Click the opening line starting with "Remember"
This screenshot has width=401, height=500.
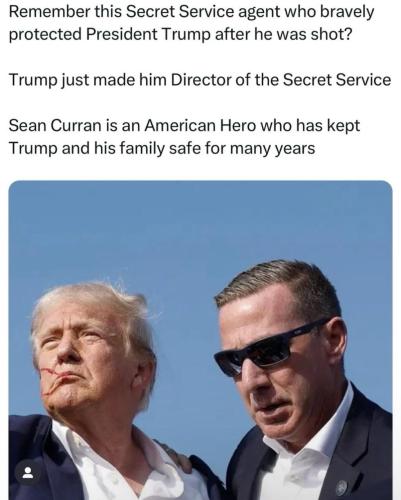coord(191,13)
